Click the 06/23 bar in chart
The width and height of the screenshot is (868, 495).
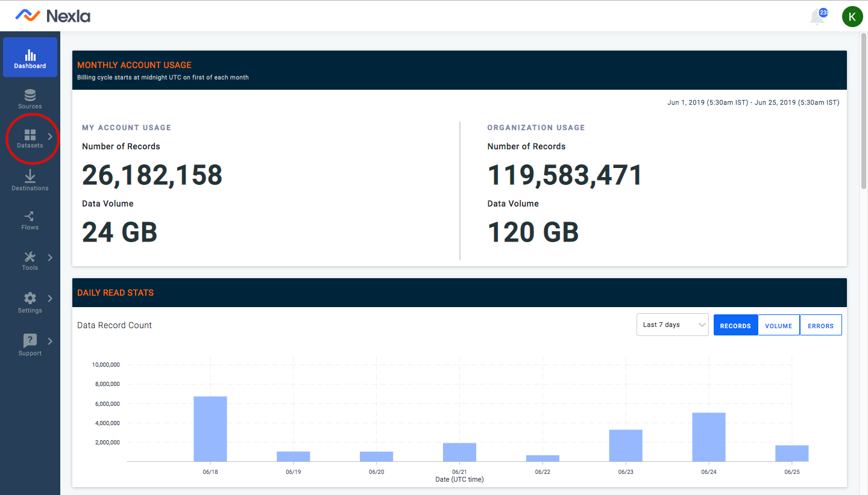(x=626, y=446)
